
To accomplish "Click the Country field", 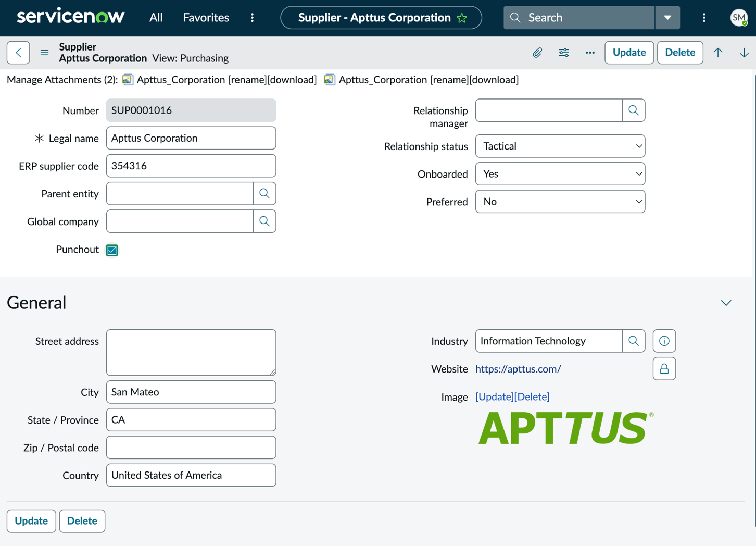I will pos(191,475).
